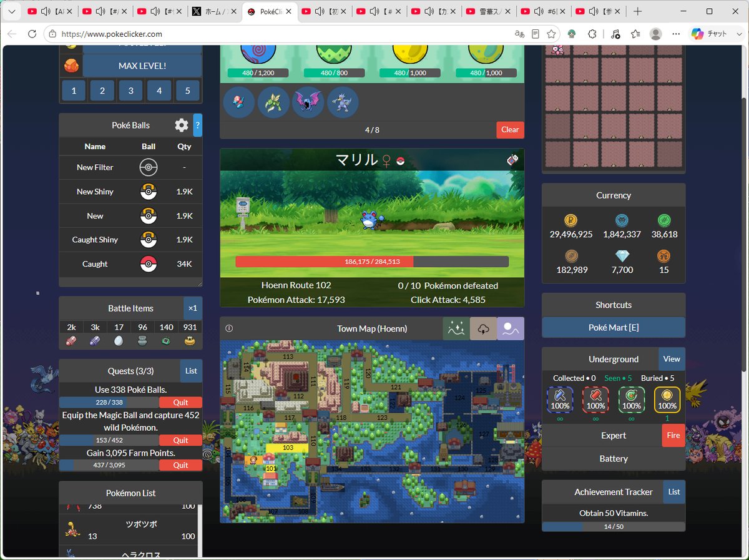This screenshot has height=560, width=749.
Task: Open a new browser tab with plus
Action: (637, 11)
